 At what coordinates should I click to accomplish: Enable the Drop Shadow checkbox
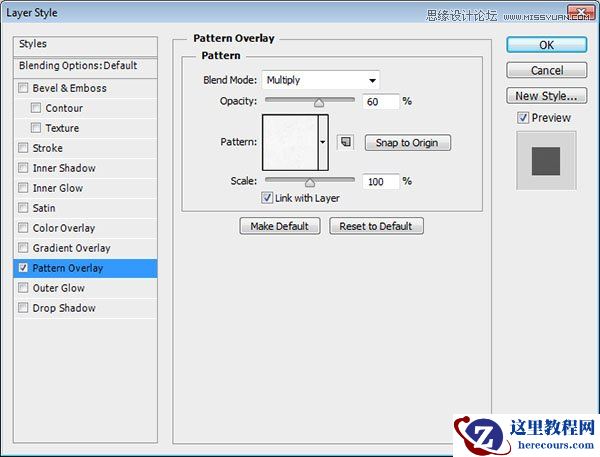click(23, 307)
